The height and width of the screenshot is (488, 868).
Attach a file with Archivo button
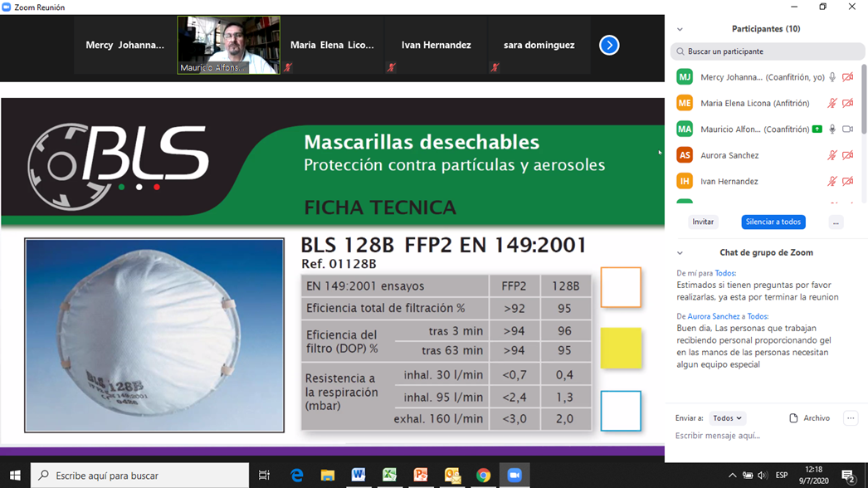pos(809,418)
